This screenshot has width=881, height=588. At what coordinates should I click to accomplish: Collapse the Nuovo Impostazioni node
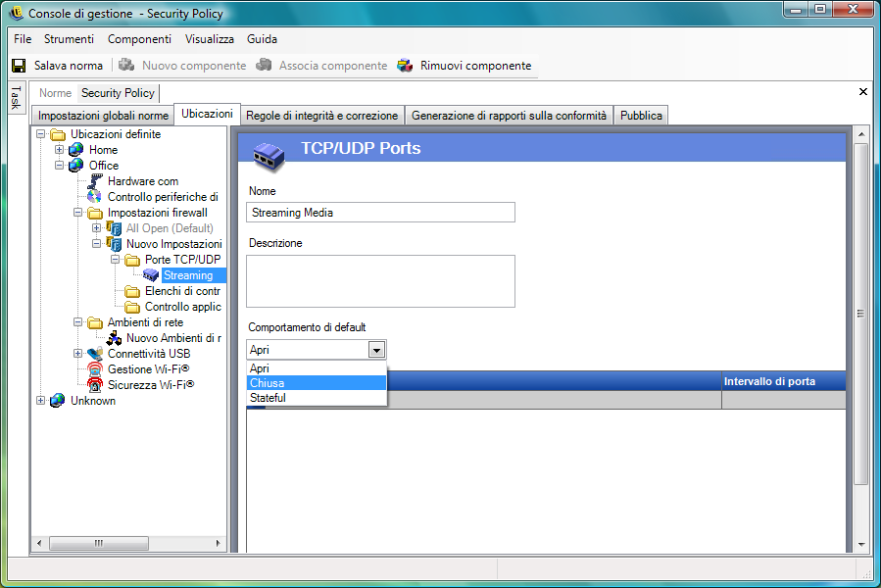[x=97, y=243]
